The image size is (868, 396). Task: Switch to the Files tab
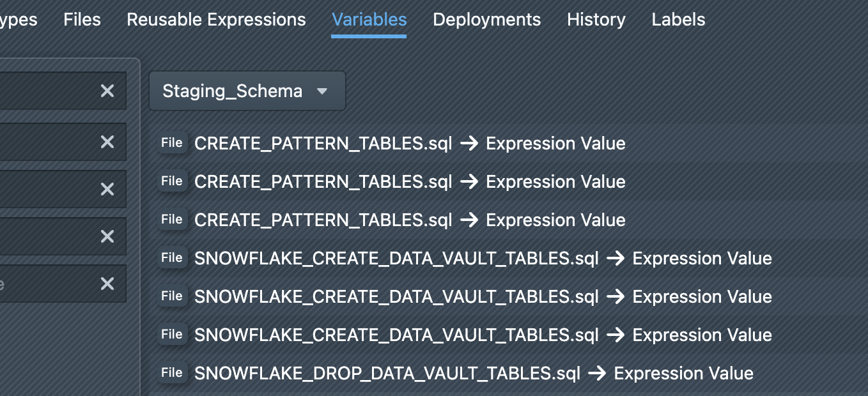(82, 20)
